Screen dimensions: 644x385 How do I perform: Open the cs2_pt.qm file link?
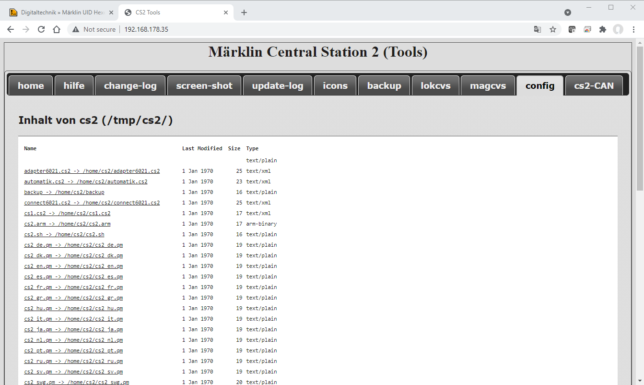[x=73, y=350]
